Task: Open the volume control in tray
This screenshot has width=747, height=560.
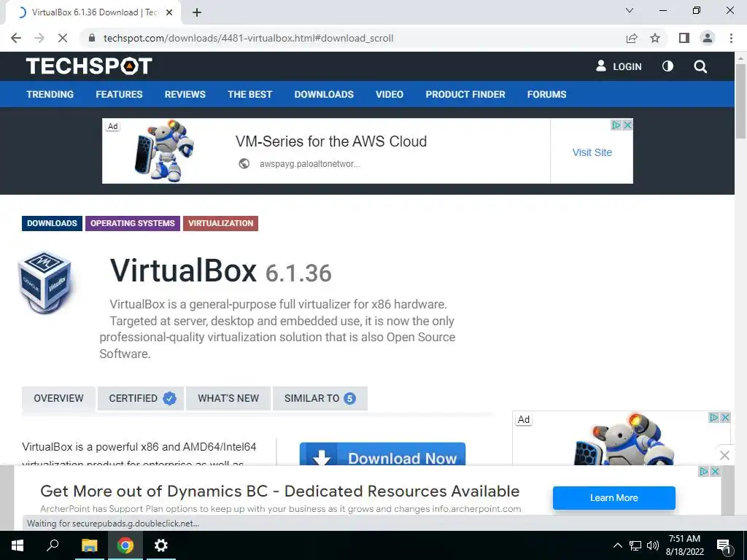Action: point(653,545)
